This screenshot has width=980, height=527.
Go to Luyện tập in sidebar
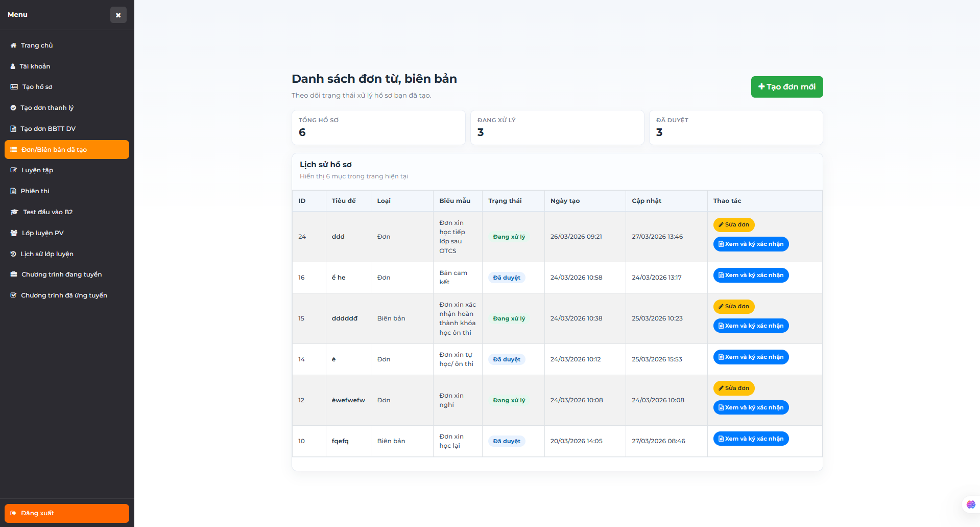[x=37, y=170]
